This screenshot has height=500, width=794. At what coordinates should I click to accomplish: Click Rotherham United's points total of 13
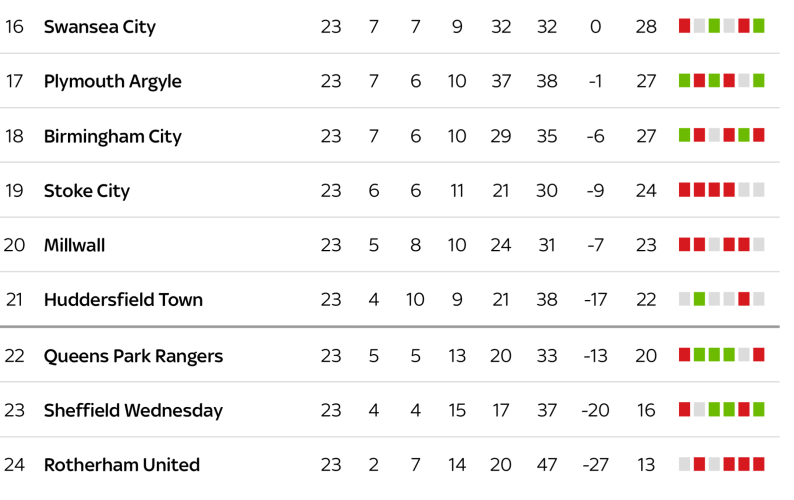tap(646, 465)
